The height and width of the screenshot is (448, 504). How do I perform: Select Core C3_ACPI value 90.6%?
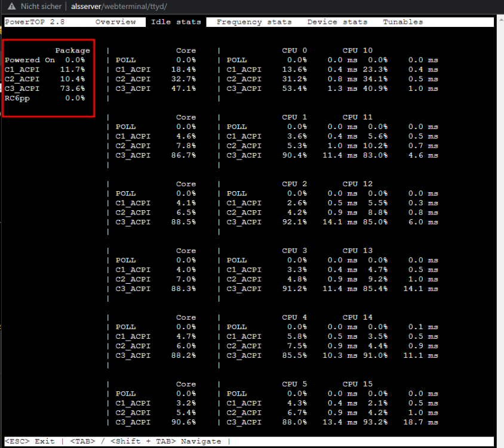183,422
